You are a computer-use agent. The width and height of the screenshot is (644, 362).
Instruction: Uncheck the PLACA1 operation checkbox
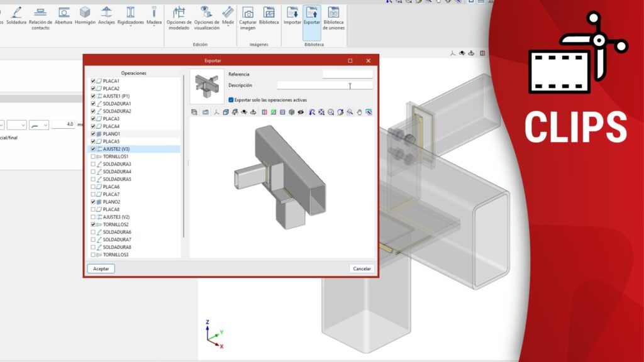pos(94,81)
